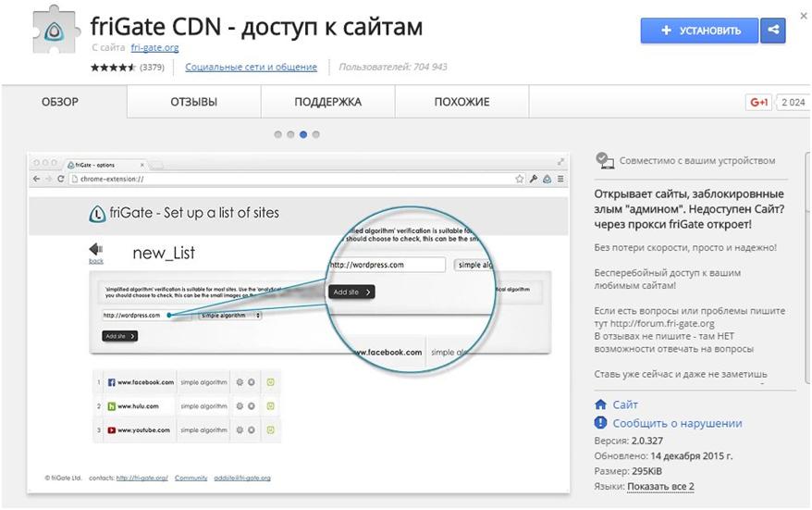Select fourth carousel dot
Screen dimensions: 812x510
pyautogui.click(x=316, y=135)
